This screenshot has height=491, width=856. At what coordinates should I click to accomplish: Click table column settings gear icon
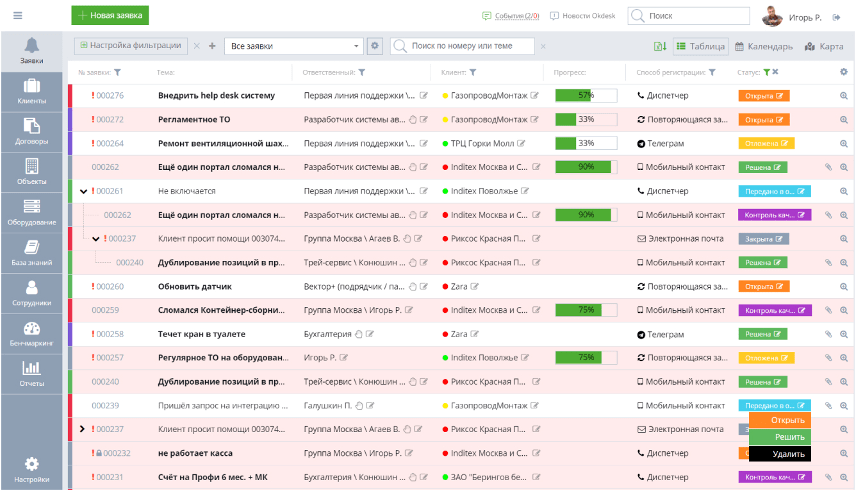843,72
